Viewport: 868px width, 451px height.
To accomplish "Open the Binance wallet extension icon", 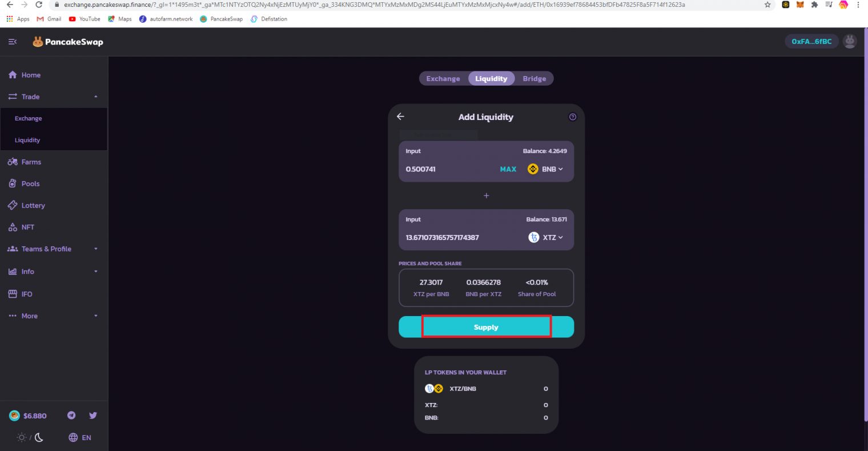I will 786,5.
